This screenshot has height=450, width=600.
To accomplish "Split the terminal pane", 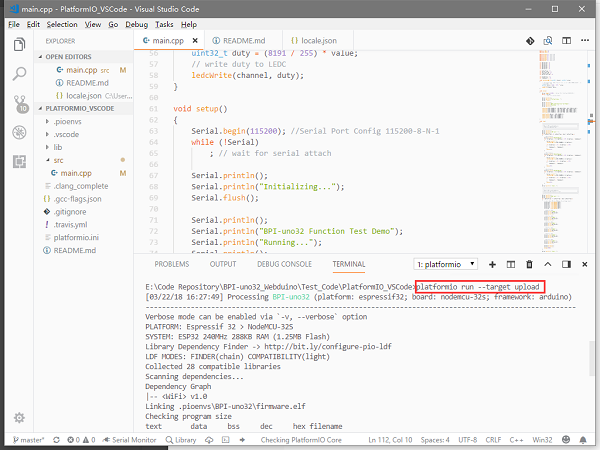I will click(x=509, y=264).
